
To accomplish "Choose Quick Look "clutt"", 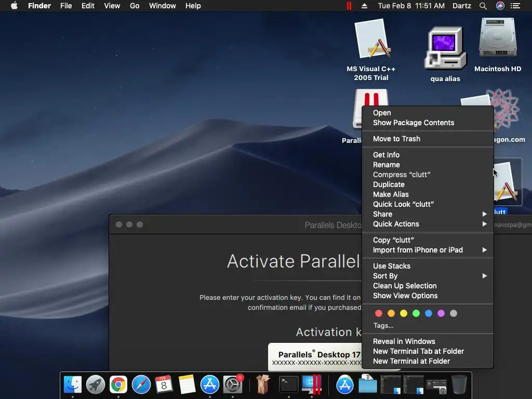I will (428, 204).
